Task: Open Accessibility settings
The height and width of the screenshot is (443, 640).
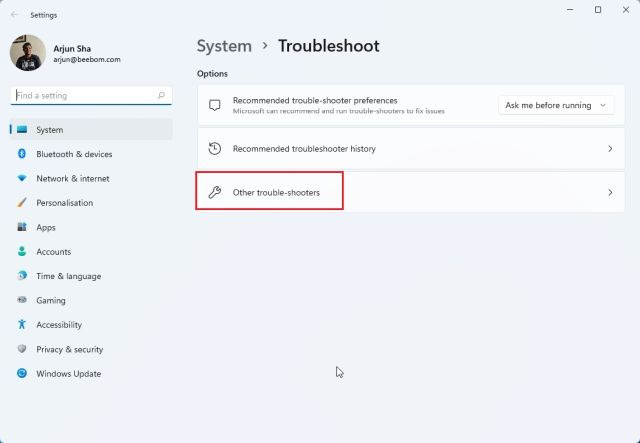Action: (91, 325)
